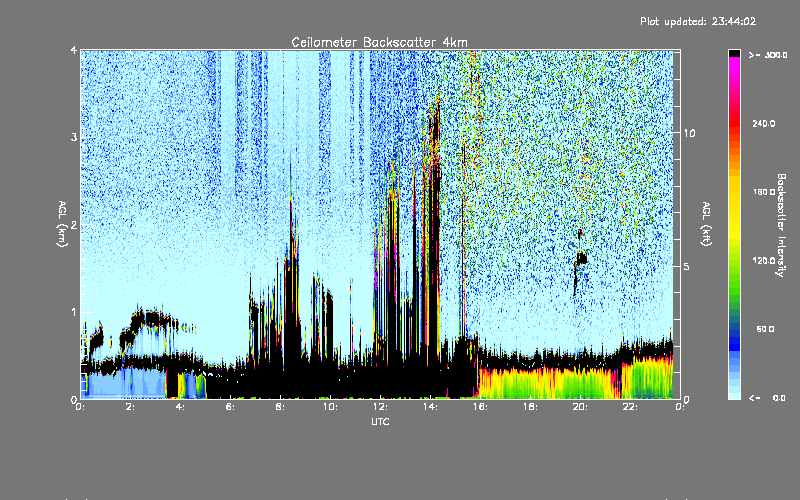Click the '2:' hour tick on the UTC axis
The image size is (800, 500).
(x=130, y=407)
